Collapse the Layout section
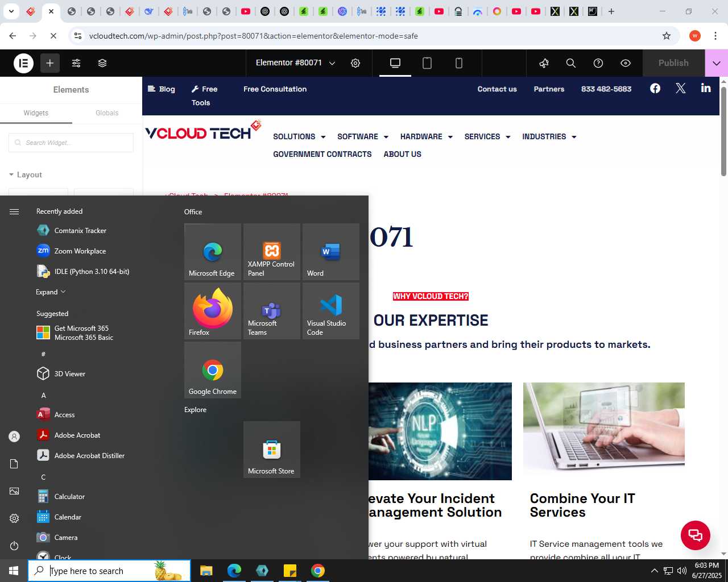728x582 pixels. point(25,175)
